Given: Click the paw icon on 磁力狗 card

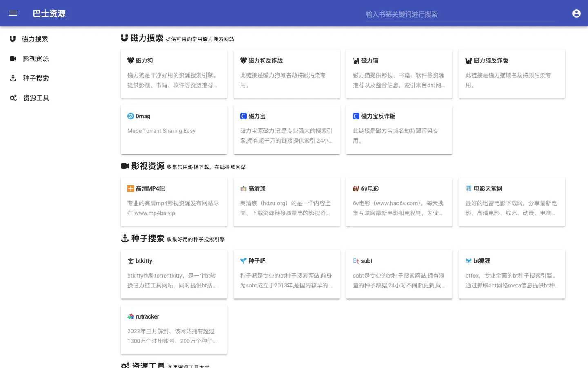Looking at the screenshot, I should click(131, 61).
